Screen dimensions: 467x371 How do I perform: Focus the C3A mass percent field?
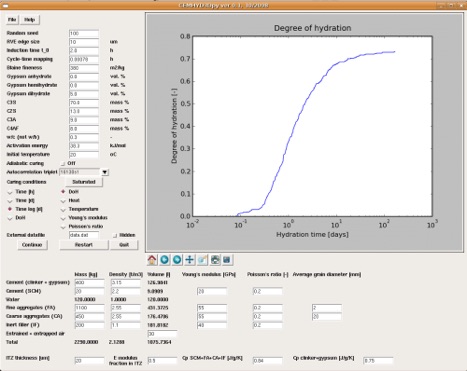[84, 120]
